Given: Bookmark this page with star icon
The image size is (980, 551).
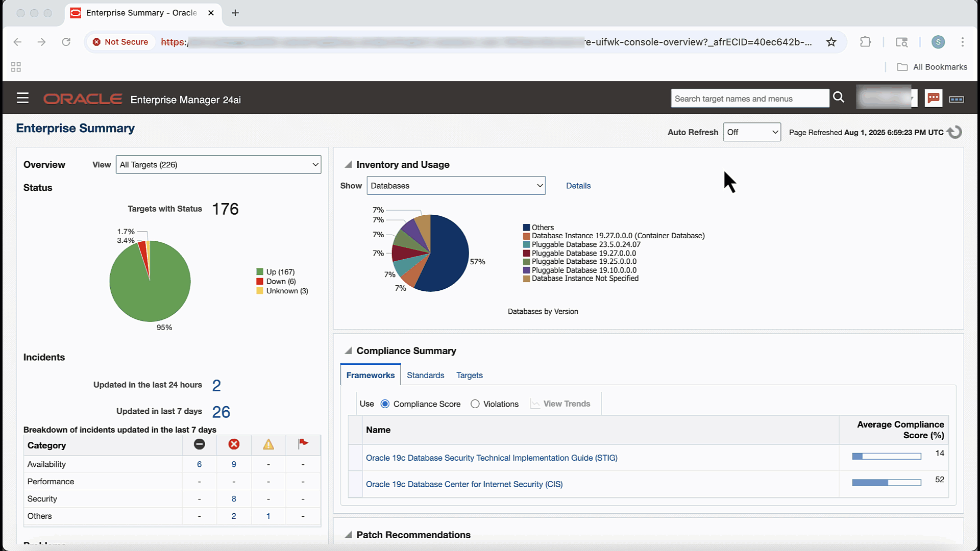Looking at the screenshot, I should point(831,42).
